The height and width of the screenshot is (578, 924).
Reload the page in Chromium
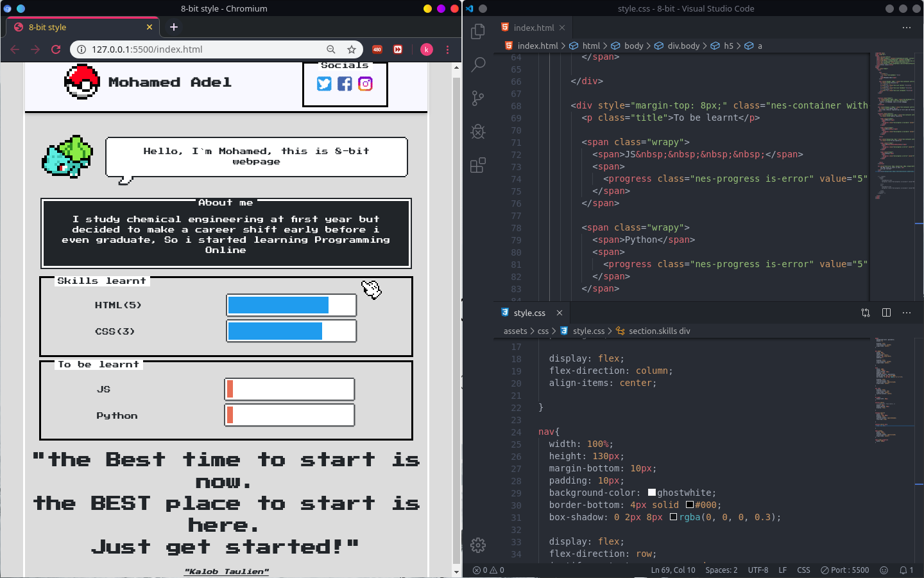click(56, 49)
